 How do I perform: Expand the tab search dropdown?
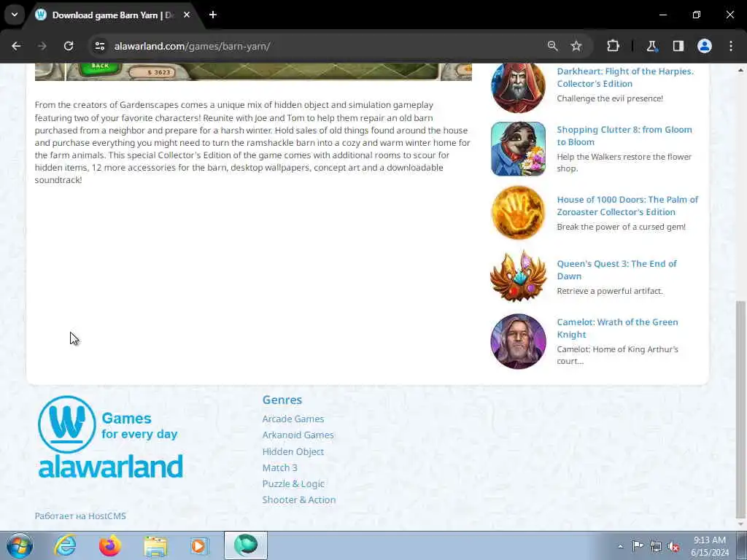pyautogui.click(x=15, y=15)
